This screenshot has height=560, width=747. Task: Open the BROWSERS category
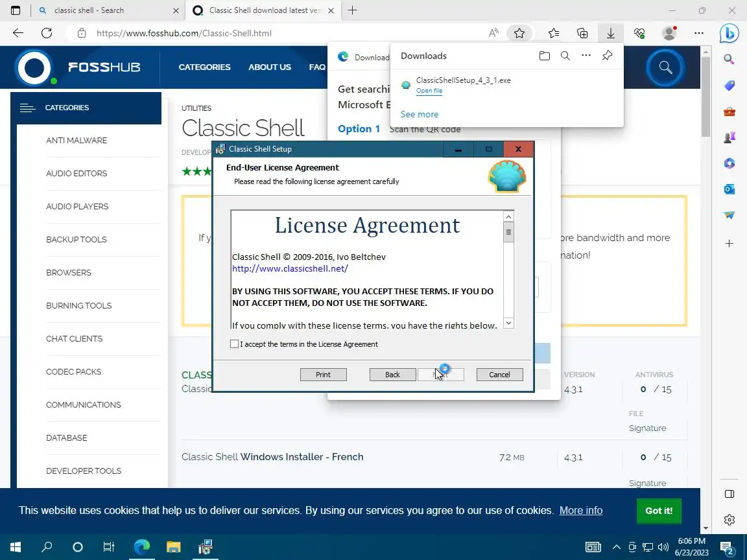69,272
